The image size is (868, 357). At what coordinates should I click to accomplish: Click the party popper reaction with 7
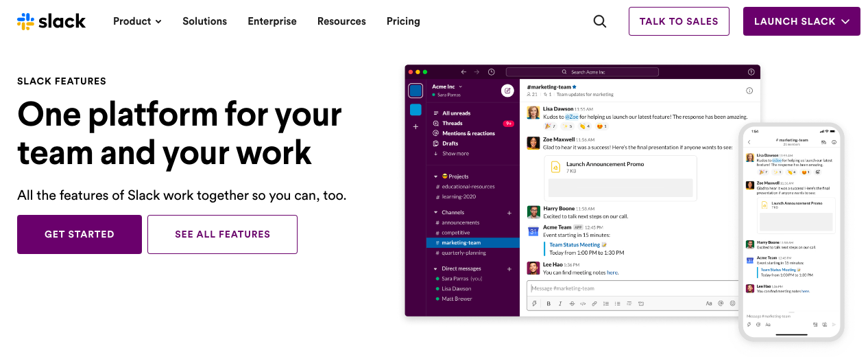pyautogui.click(x=550, y=126)
